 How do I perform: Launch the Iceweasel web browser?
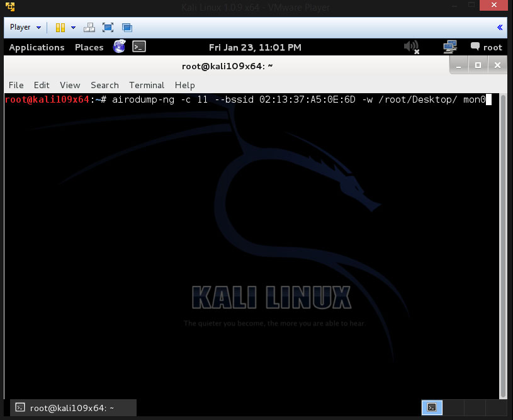[x=120, y=47]
